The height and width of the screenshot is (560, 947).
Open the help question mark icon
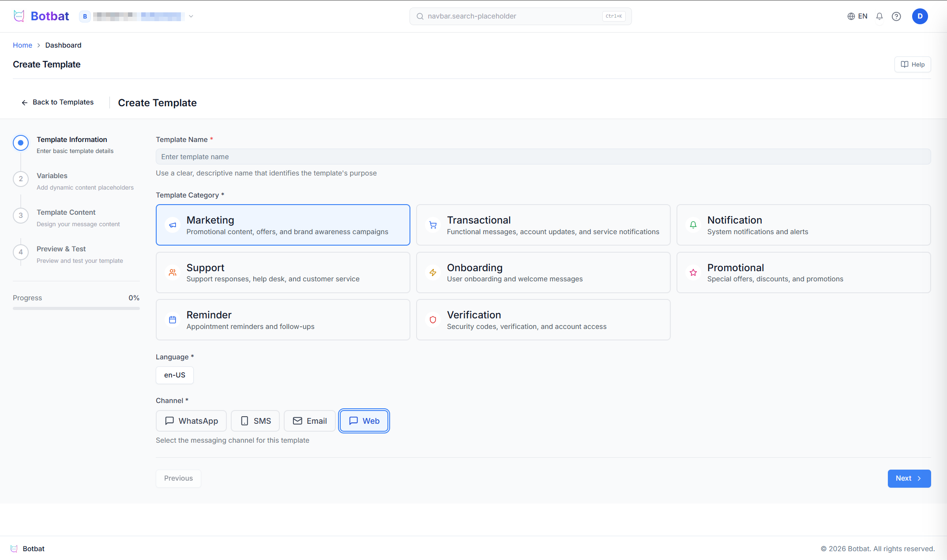click(x=896, y=16)
